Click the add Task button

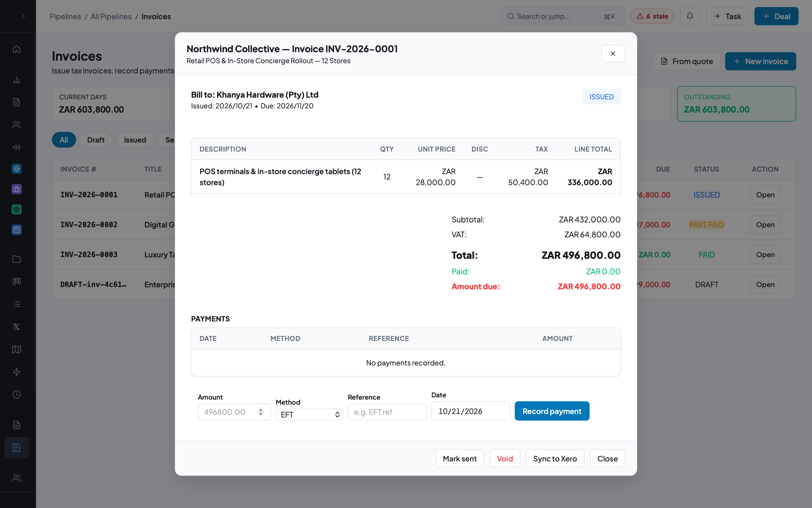pos(727,16)
